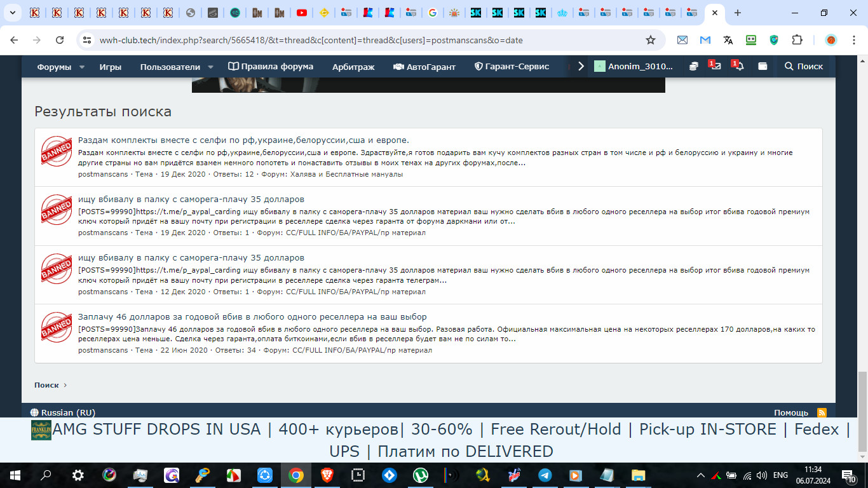Click the Gmail extension icon

(x=705, y=40)
